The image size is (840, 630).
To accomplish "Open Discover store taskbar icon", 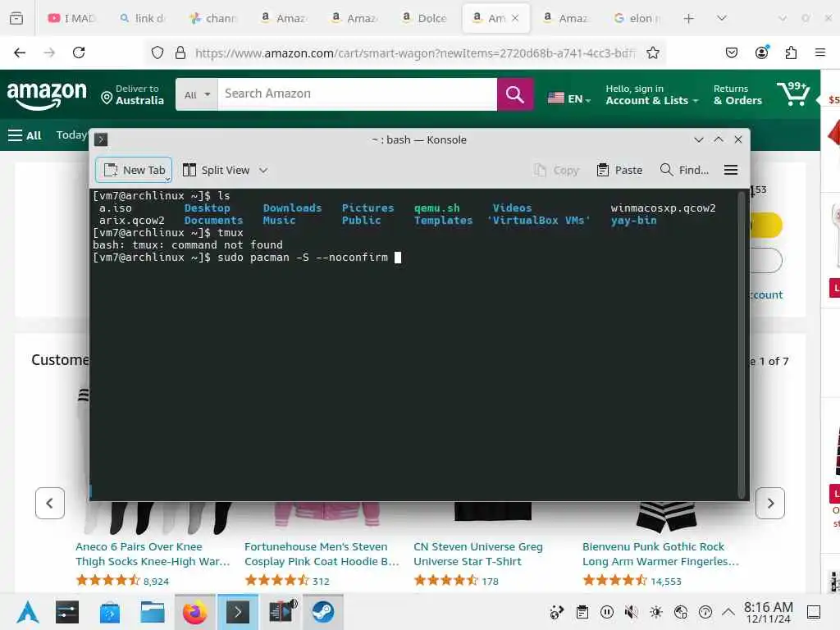I will click(110, 612).
